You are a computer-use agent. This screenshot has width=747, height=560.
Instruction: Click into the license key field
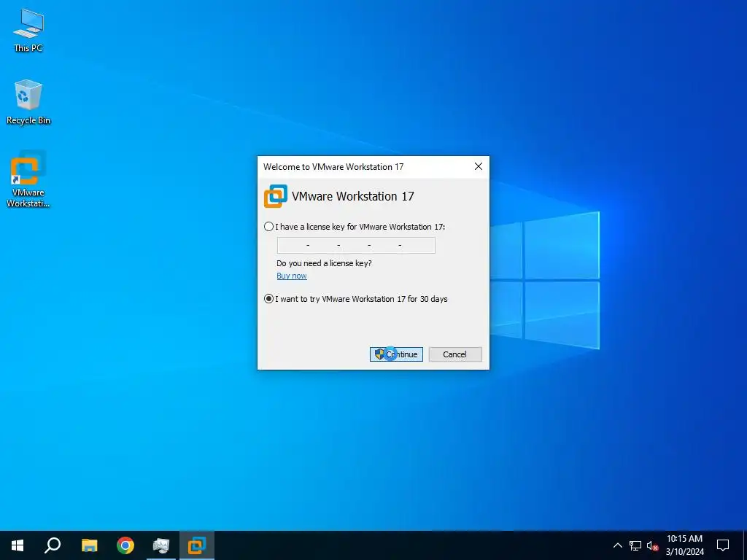(x=356, y=245)
